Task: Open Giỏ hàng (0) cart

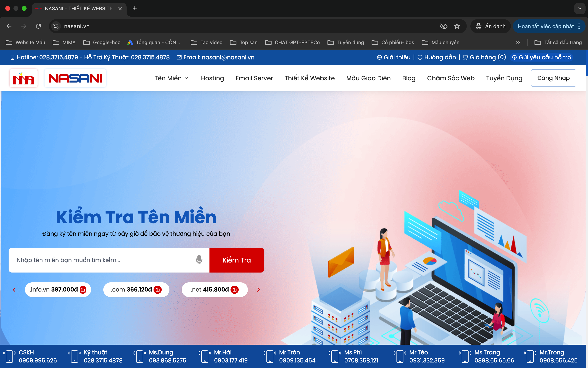Action: 484,57
